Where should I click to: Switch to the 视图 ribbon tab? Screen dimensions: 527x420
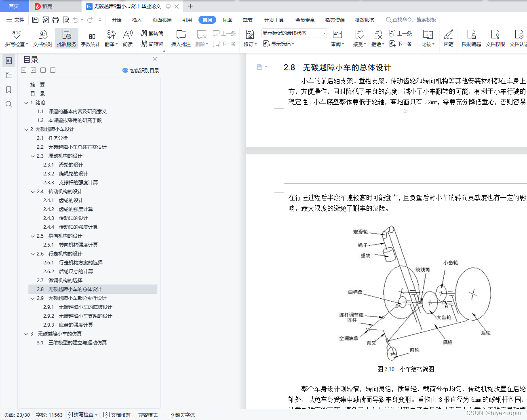[x=228, y=20]
